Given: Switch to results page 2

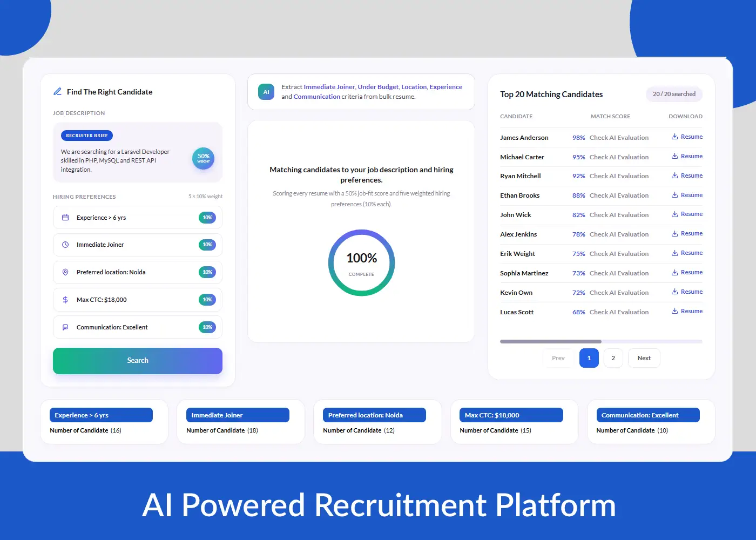Looking at the screenshot, I should [613, 358].
